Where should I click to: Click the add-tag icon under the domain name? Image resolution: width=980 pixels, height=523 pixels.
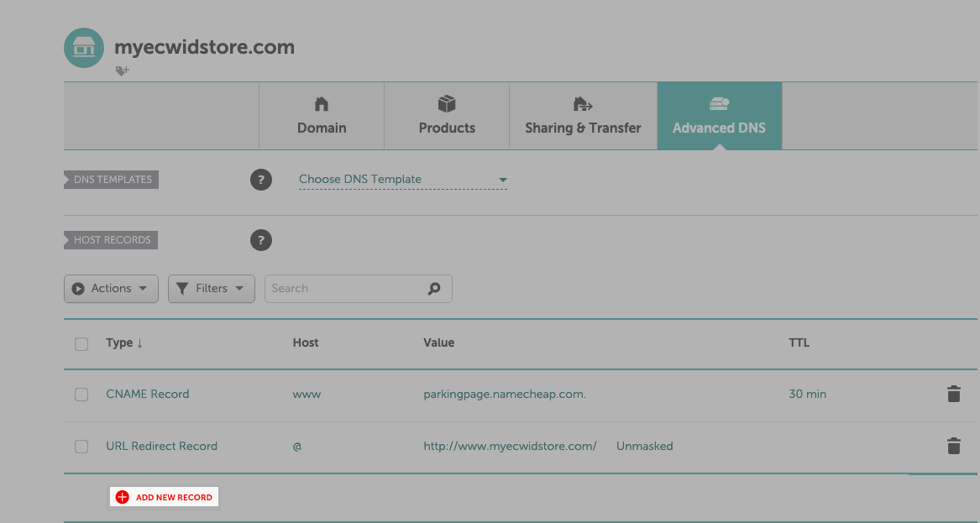pyautogui.click(x=123, y=71)
